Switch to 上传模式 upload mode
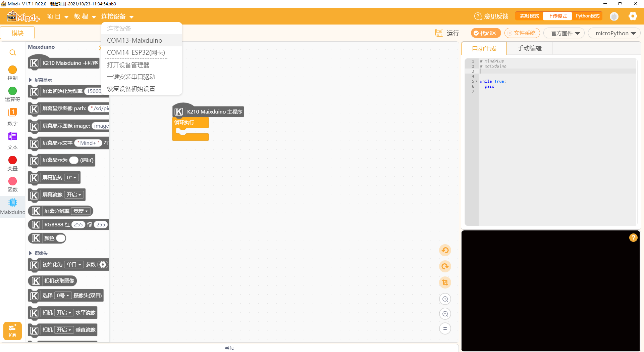 (557, 16)
